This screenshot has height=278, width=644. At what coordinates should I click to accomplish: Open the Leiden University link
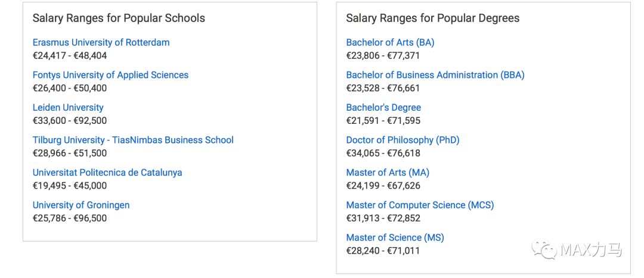pos(68,107)
